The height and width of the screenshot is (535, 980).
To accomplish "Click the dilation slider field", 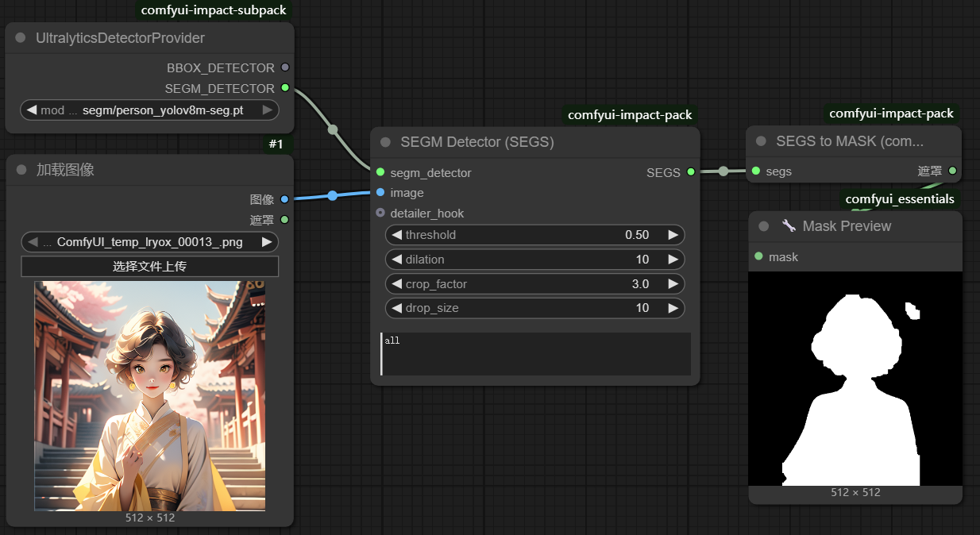I will pos(534,260).
